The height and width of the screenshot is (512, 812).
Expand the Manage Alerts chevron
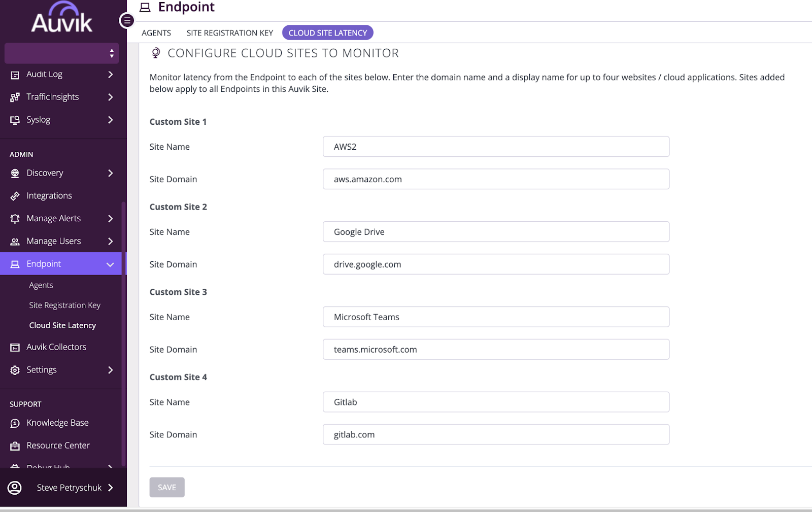tap(111, 219)
